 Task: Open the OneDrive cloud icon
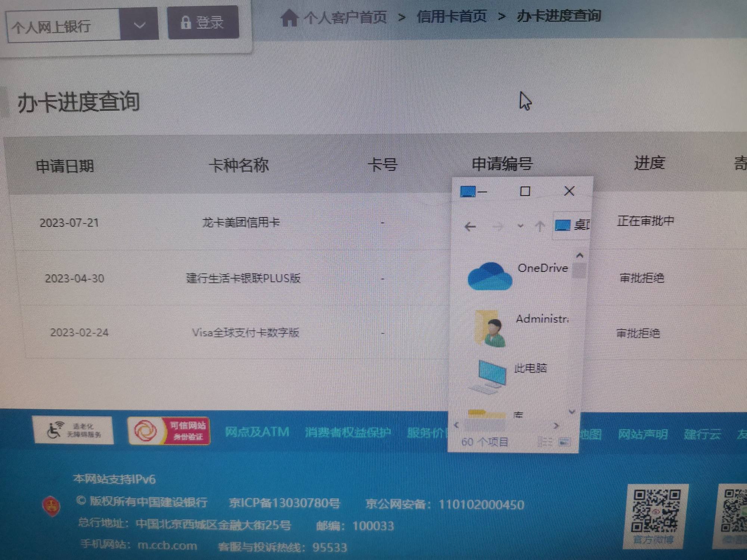point(490,276)
